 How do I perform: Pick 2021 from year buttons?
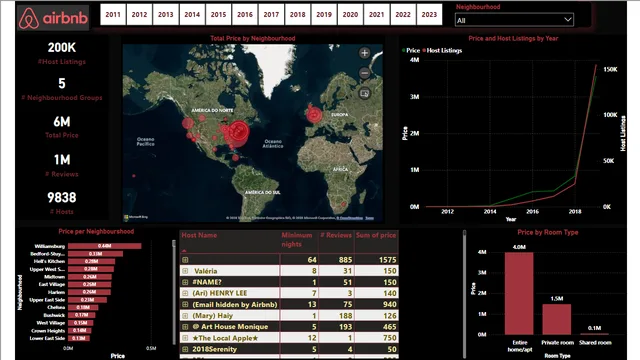coord(377,15)
